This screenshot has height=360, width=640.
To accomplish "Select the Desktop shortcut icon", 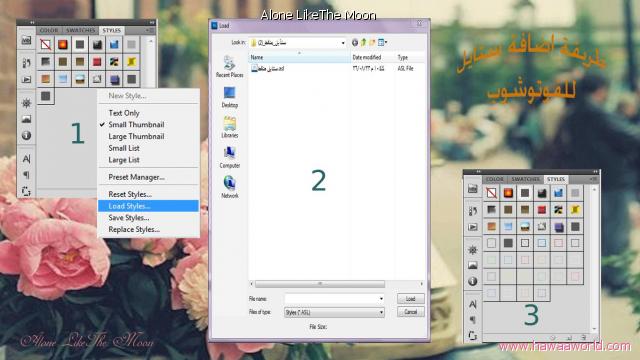I will [229, 97].
